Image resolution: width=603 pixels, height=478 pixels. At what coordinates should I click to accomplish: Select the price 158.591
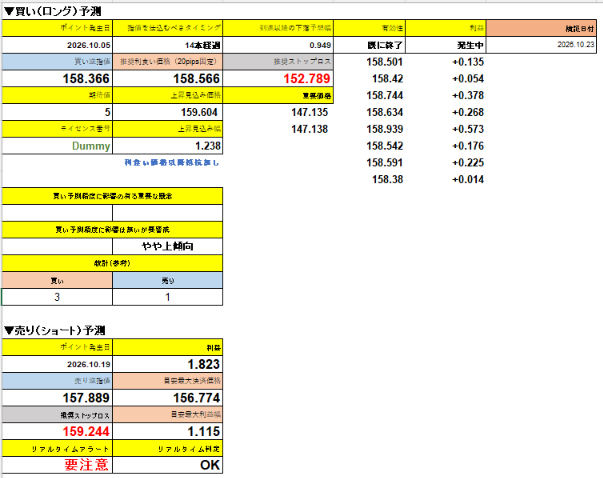pyautogui.click(x=384, y=163)
